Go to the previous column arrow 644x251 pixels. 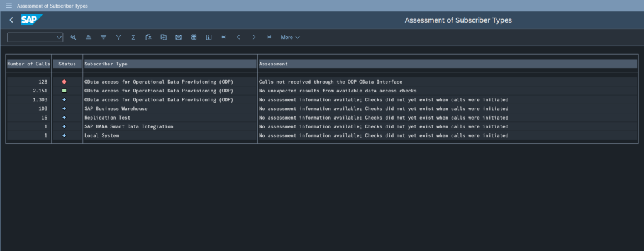pyautogui.click(x=238, y=37)
